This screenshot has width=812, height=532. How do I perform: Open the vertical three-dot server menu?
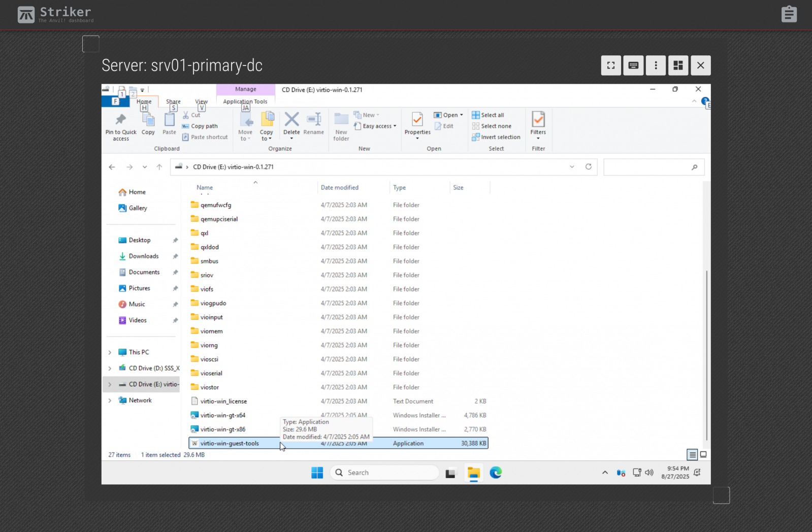coord(656,65)
